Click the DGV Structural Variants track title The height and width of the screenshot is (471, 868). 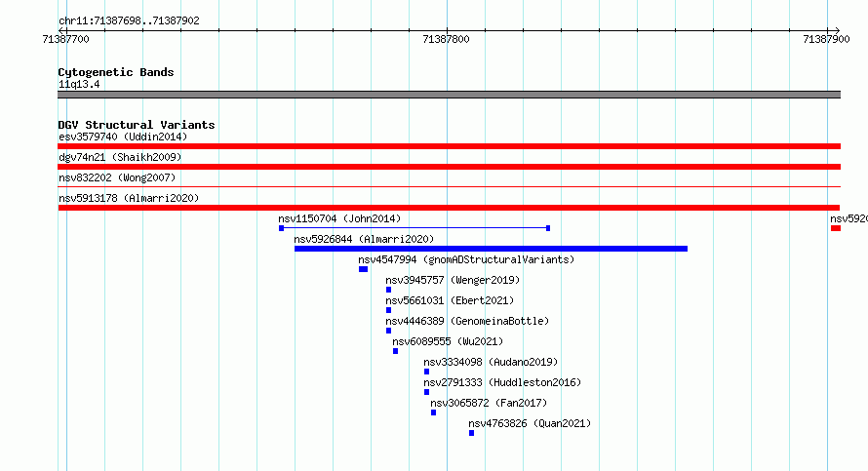(137, 125)
